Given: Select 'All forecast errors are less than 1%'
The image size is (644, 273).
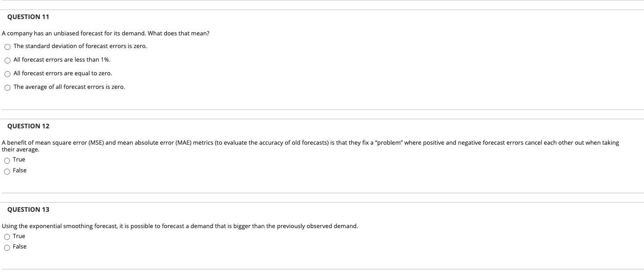Looking at the screenshot, I should [7, 60].
